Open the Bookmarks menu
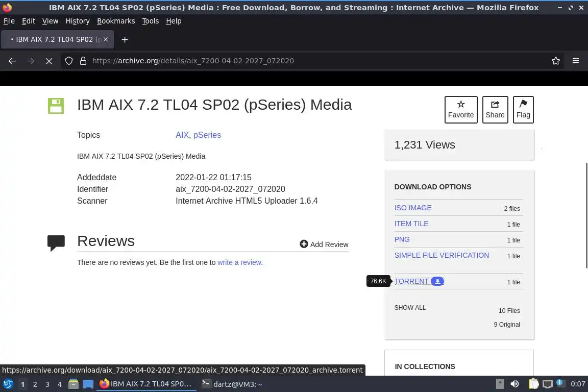 116,21
